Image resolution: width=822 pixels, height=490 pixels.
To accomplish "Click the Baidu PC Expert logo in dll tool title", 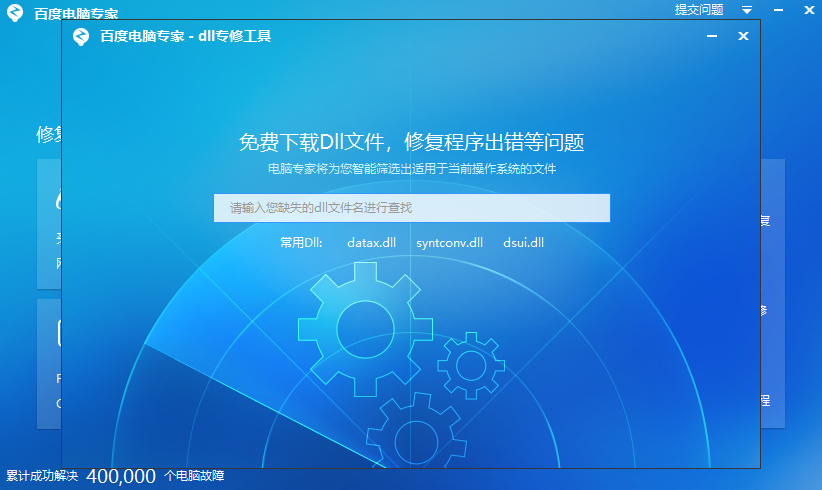I will click(x=81, y=36).
